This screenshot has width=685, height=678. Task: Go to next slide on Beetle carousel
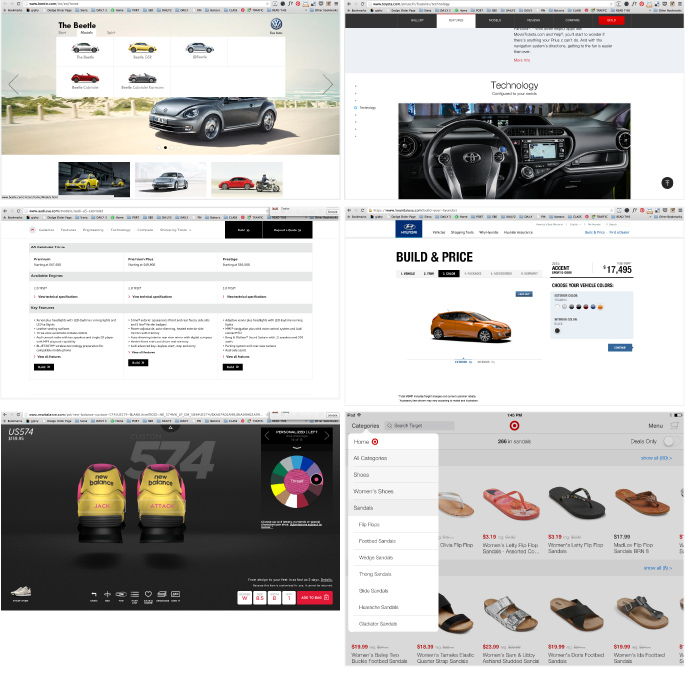328,84
